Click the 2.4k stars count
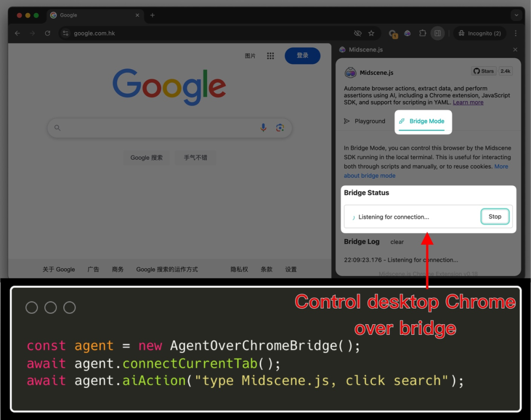 pos(505,71)
